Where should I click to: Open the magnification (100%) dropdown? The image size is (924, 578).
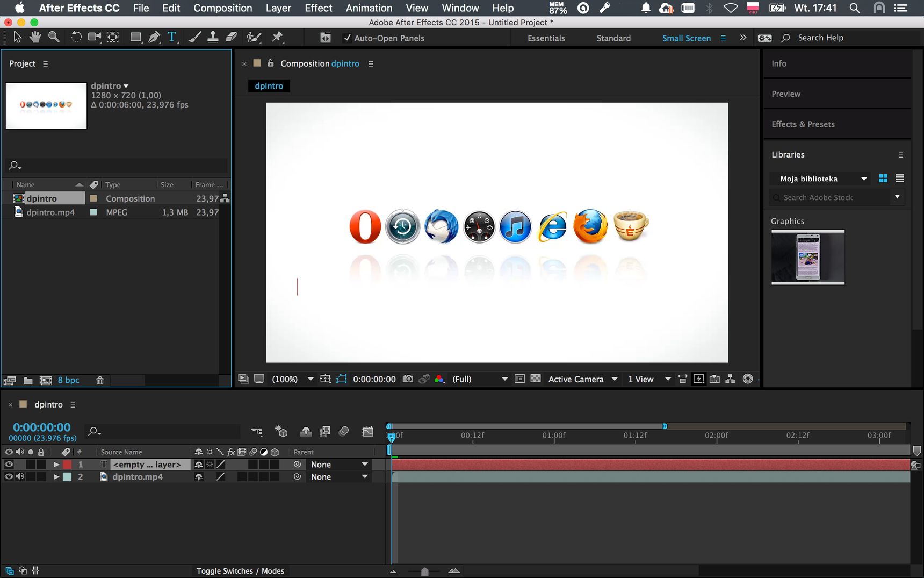click(292, 379)
